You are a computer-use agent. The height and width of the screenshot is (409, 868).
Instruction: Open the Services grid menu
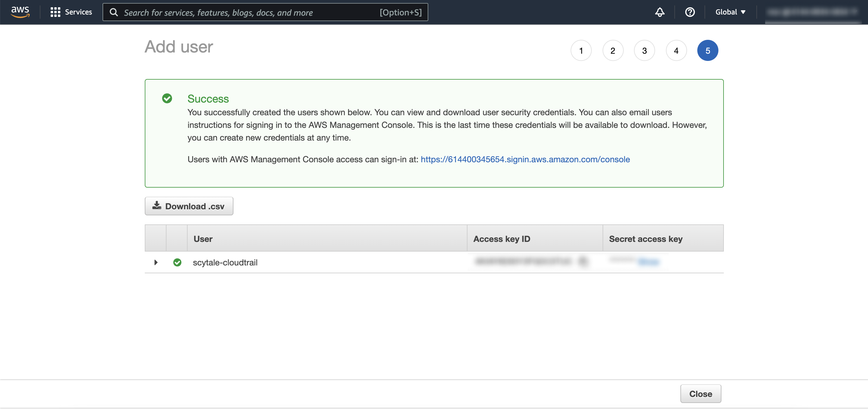[x=55, y=12]
